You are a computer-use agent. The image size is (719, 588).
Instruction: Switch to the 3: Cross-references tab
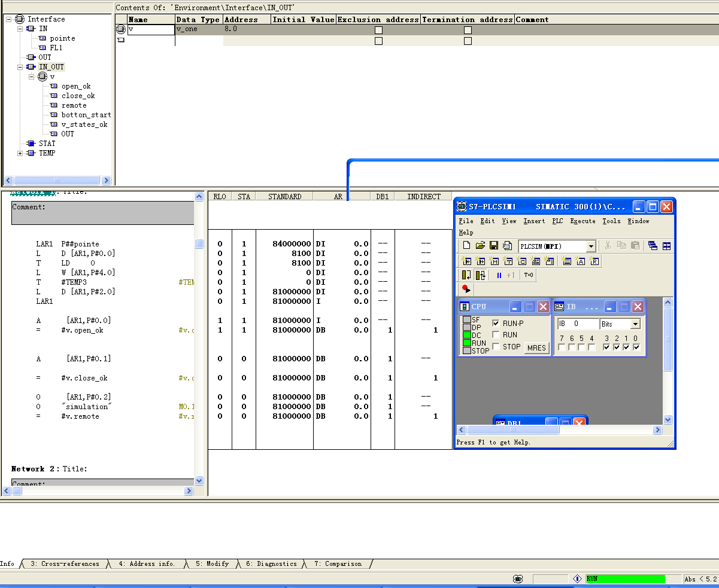click(65, 563)
